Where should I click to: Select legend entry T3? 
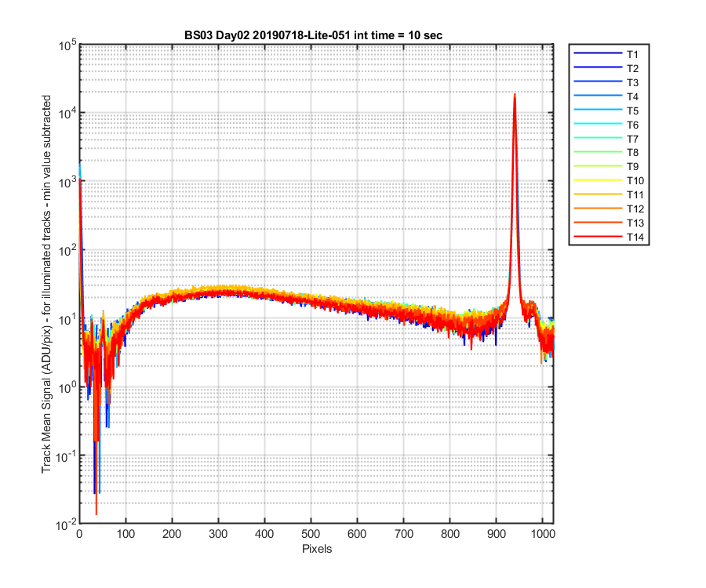pos(609,82)
